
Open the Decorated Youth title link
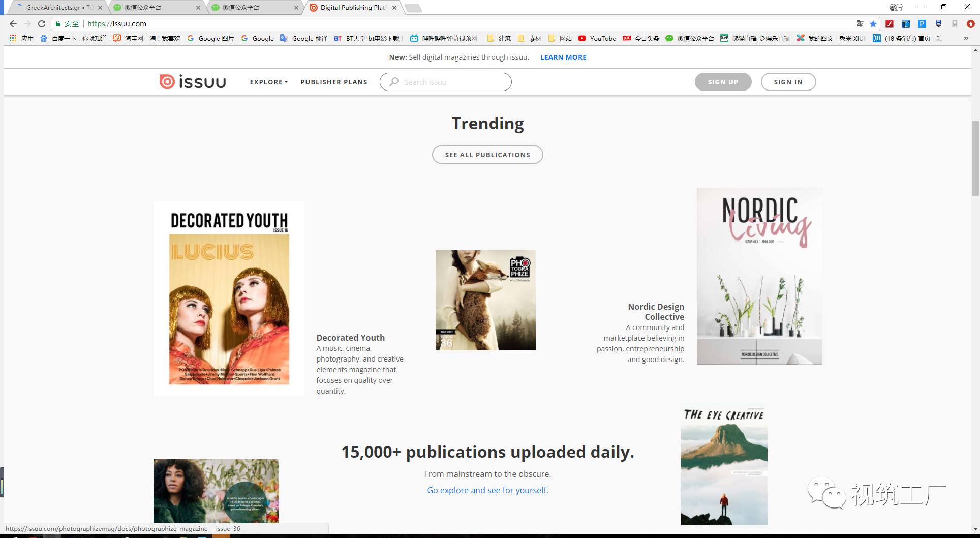coord(351,338)
